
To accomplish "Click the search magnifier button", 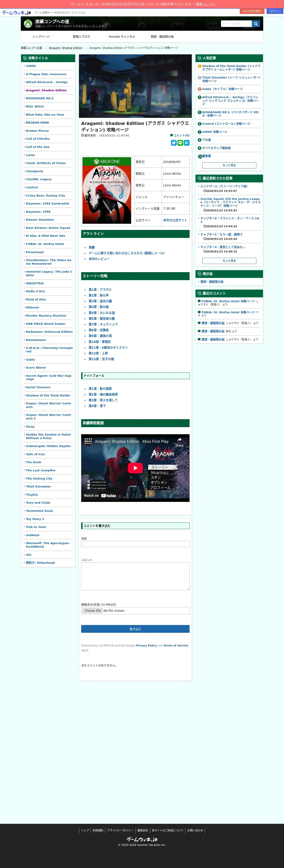I will tap(256, 24).
